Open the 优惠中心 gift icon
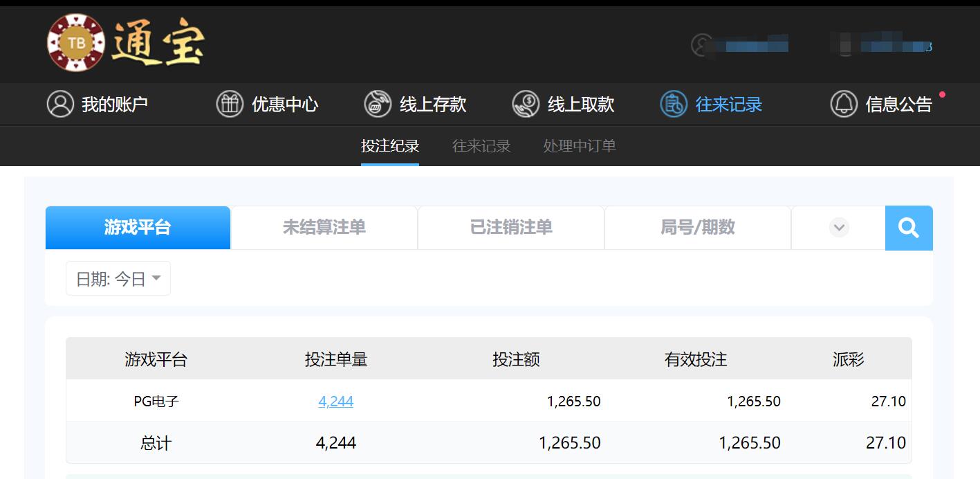Screen dimensions: 980x479 pos(230,104)
